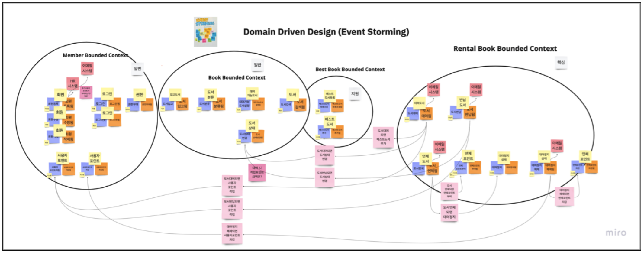Select the yellow 도서 분류 sticky note
This screenshot has width=644, height=254.
(211, 94)
